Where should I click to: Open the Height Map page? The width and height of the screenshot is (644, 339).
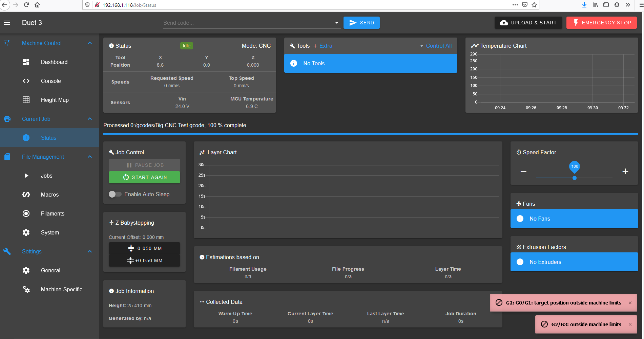[49, 100]
